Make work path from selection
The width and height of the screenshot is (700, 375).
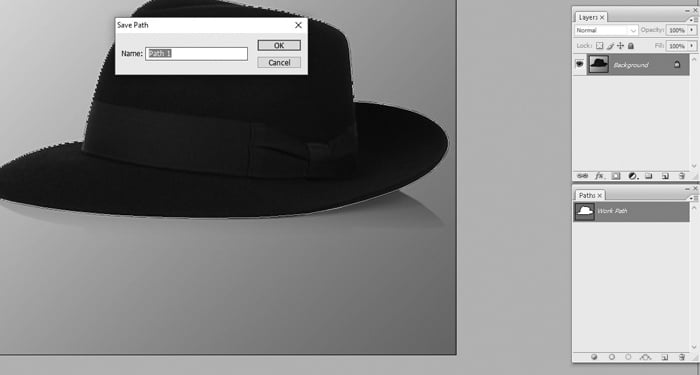[x=646, y=357]
